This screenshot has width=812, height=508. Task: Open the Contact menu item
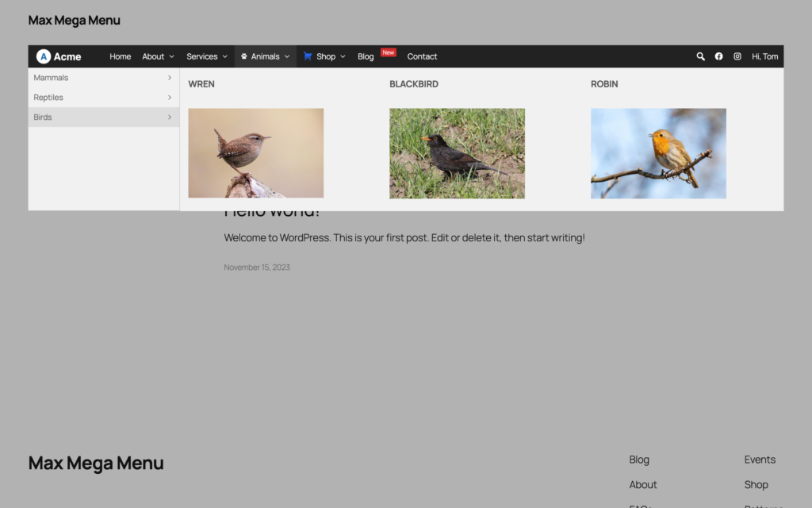[x=422, y=56]
